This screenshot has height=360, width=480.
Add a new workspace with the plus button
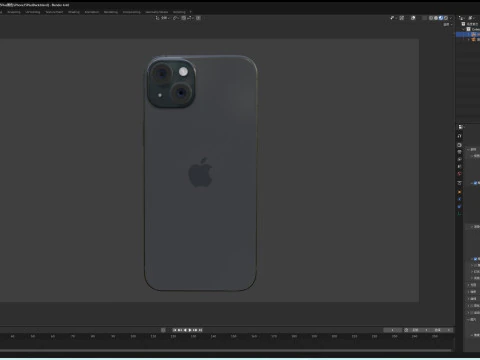[190, 12]
